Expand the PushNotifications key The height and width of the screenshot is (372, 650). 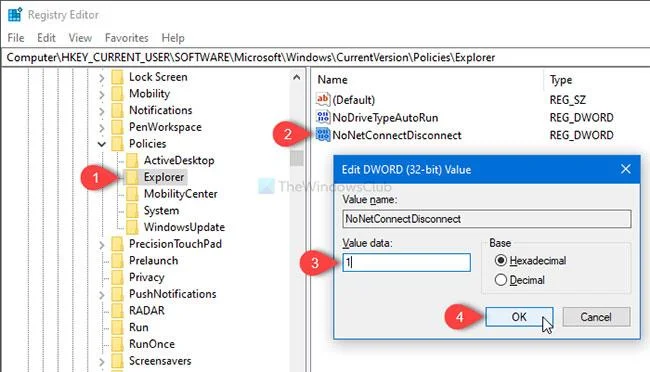tap(102, 295)
